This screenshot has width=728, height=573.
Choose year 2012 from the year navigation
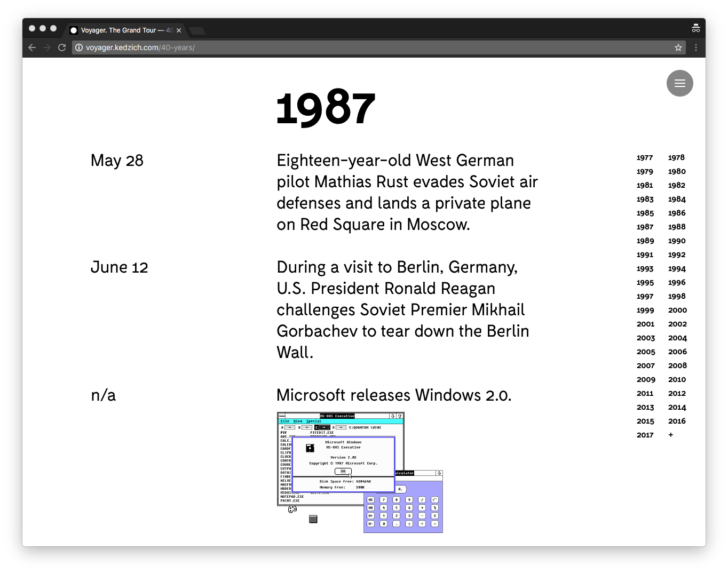click(x=676, y=393)
